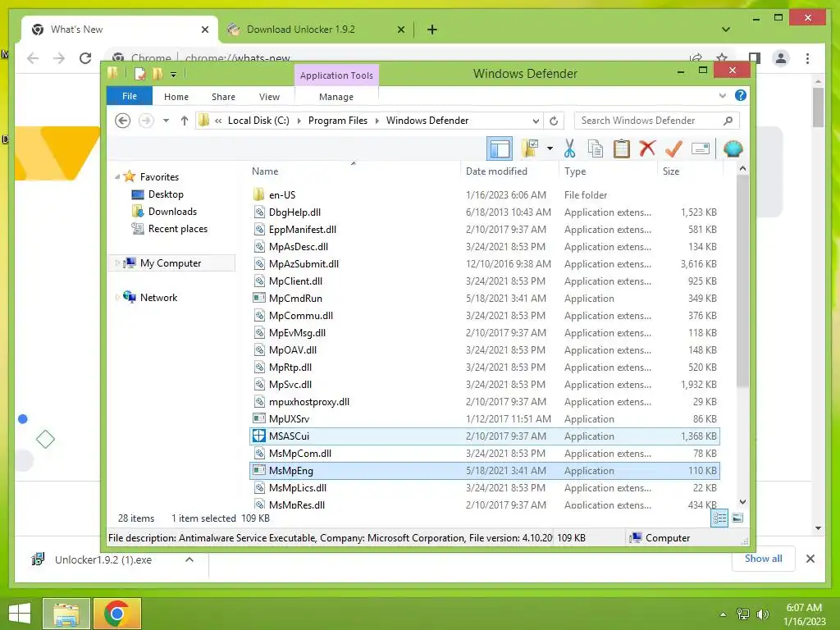Click Local Disk (C:) in address bar
Image resolution: width=840 pixels, height=630 pixels.
click(x=258, y=121)
